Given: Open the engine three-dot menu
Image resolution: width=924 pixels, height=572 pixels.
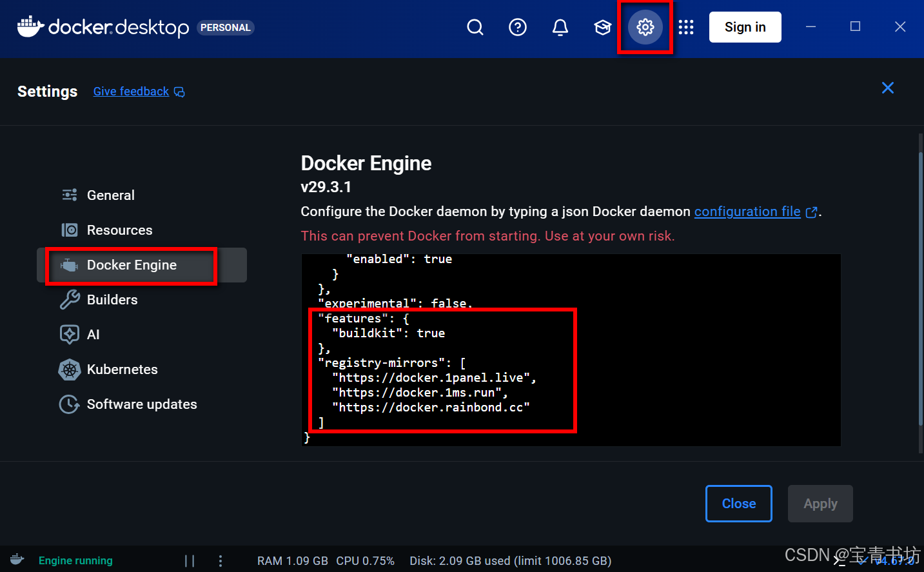Looking at the screenshot, I should pyautogui.click(x=221, y=560).
